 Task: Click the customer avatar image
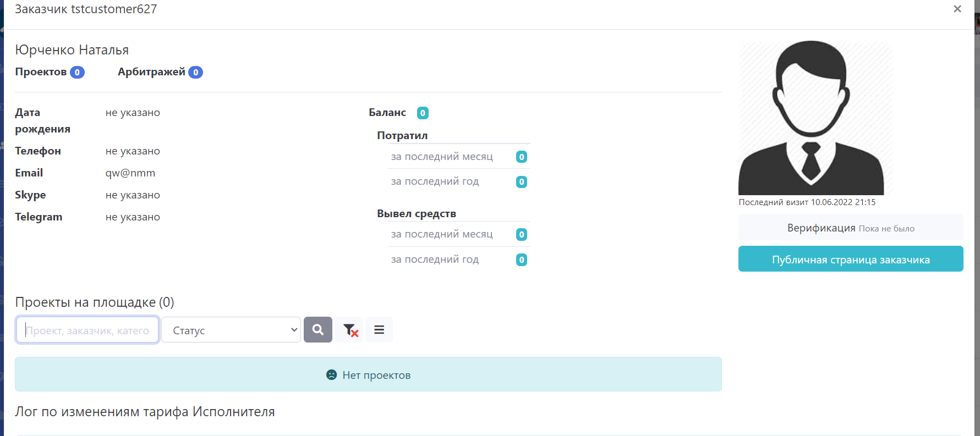(811, 118)
